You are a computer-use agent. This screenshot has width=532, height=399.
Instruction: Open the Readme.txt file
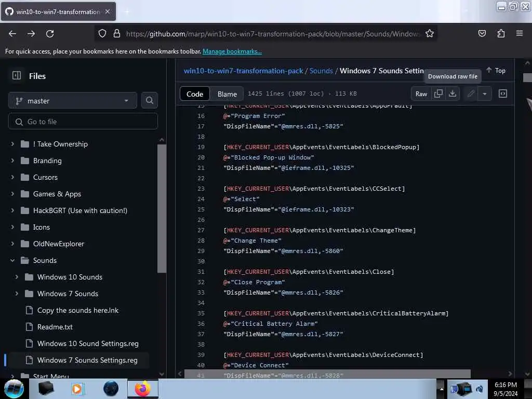point(55,327)
